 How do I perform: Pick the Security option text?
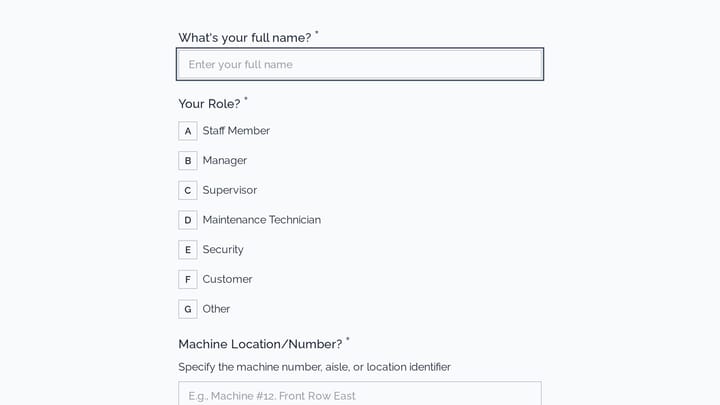click(x=223, y=250)
